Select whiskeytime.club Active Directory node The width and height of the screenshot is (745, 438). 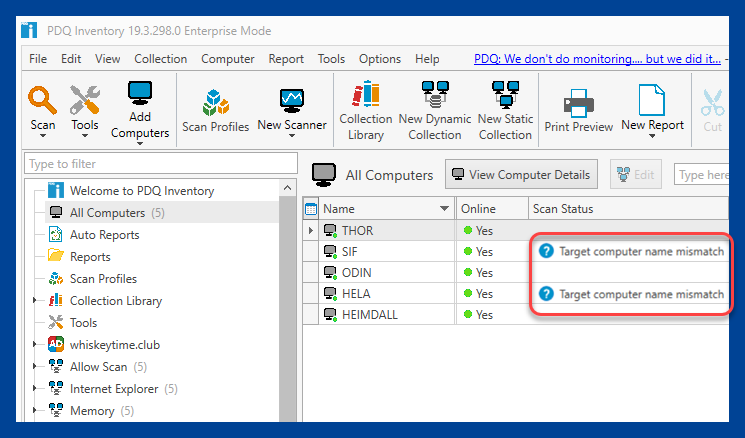(115, 344)
